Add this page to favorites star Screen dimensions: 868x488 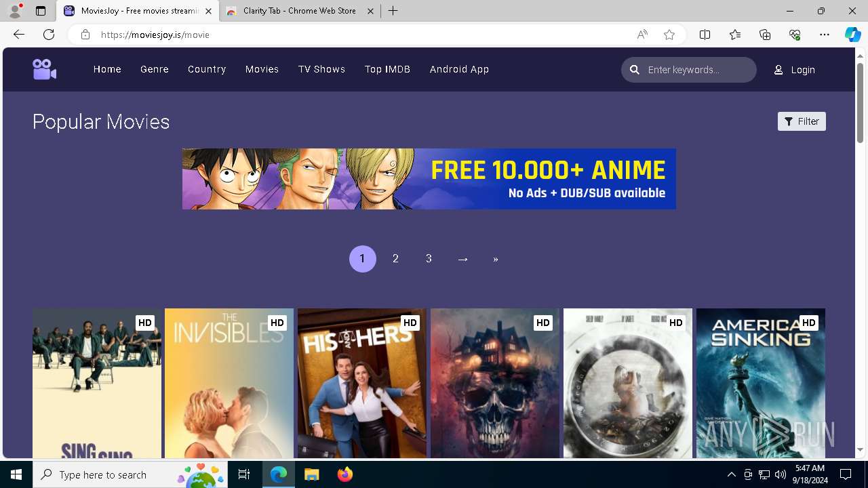tap(669, 35)
